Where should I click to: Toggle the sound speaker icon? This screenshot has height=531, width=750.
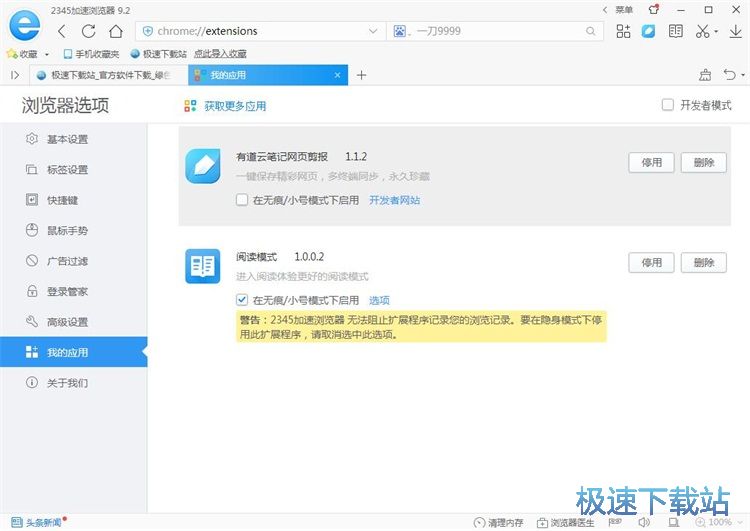(644, 522)
